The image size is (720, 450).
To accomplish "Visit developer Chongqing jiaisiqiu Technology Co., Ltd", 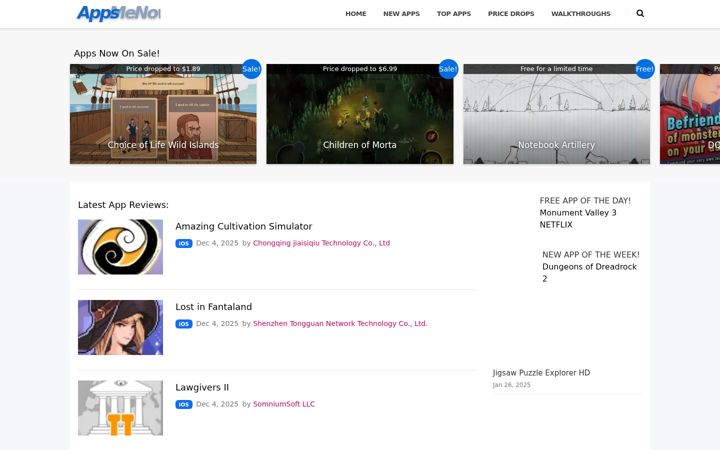I will click(321, 243).
